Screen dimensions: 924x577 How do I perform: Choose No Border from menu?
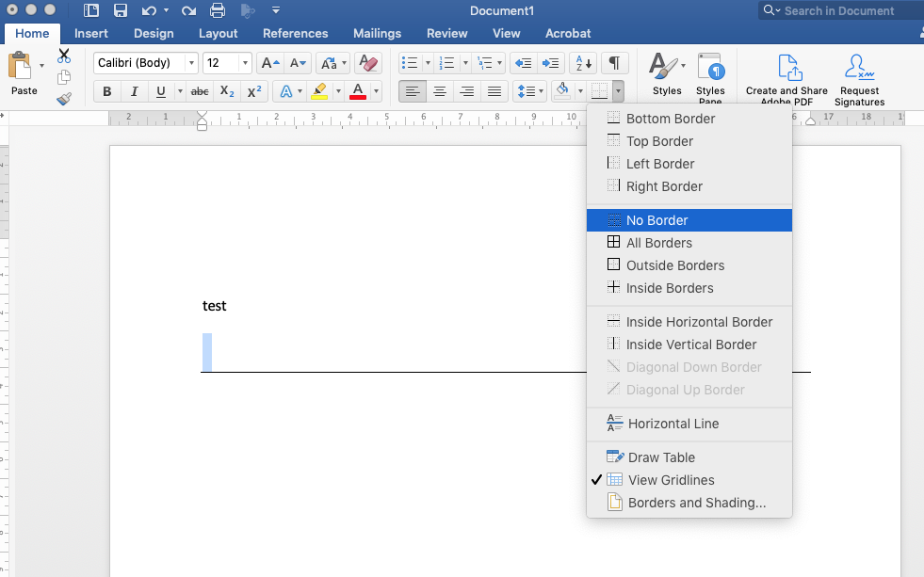[x=689, y=220]
